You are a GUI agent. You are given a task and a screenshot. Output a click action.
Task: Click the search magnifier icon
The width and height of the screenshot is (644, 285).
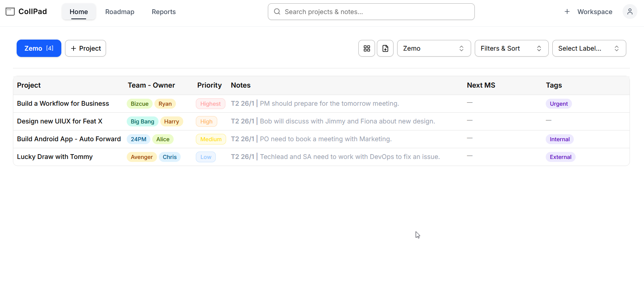277,12
